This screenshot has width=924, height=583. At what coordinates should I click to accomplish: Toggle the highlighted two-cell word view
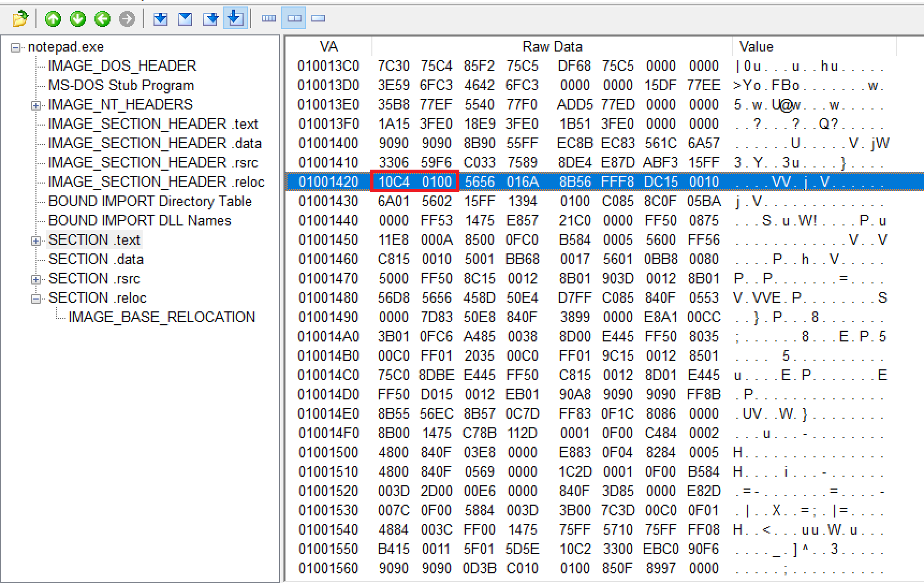[294, 18]
